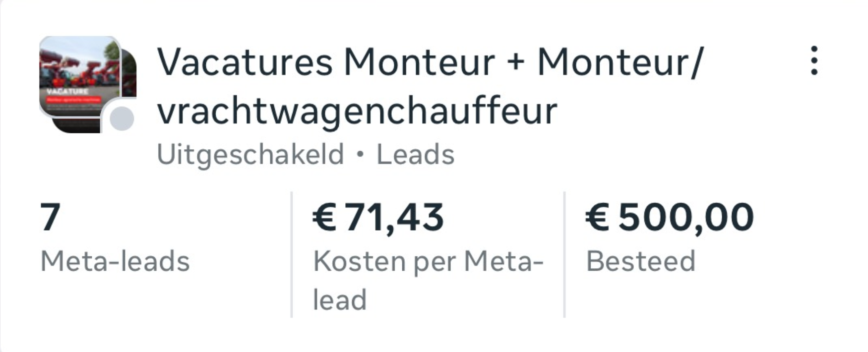Click the "Uitgeschakeld" status label
Screen dimensions: 868x352
(250, 154)
